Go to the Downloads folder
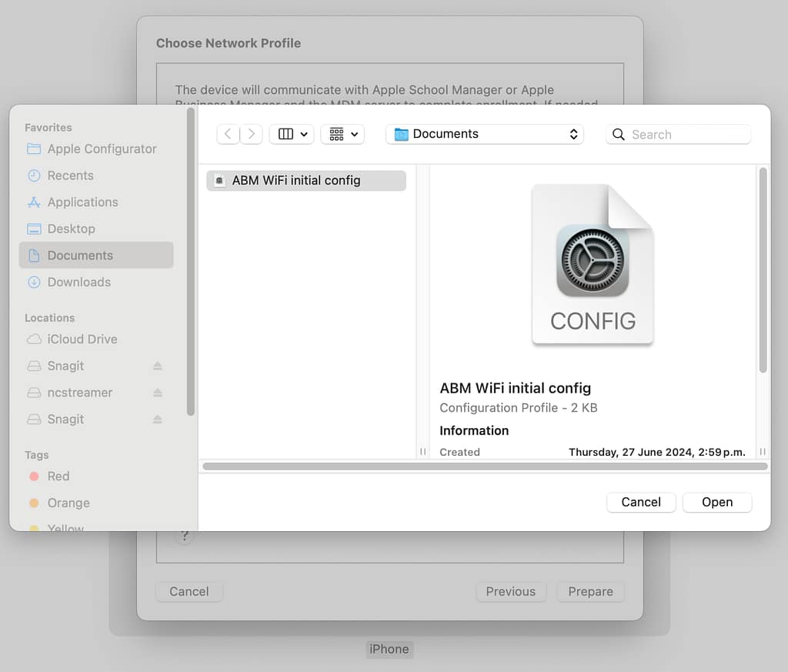 [x=77, y=283]
